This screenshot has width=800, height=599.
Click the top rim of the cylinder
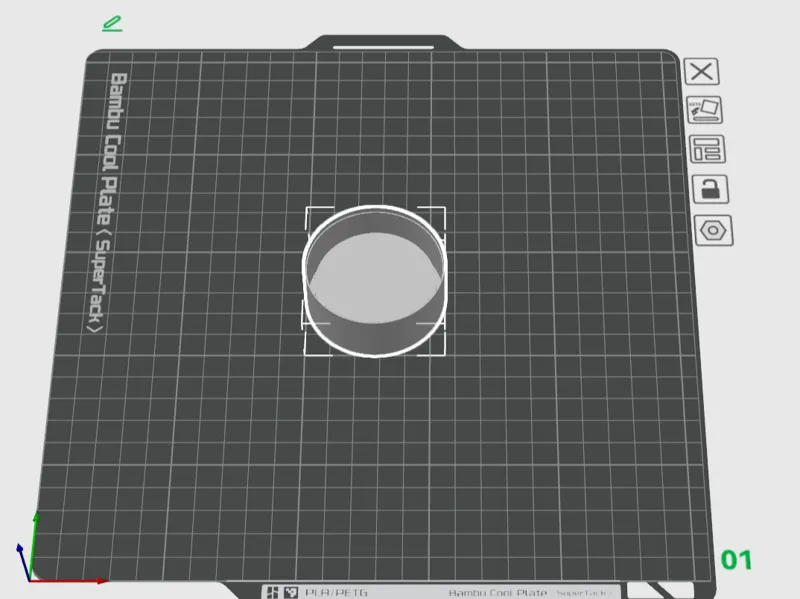coord(374,209)
